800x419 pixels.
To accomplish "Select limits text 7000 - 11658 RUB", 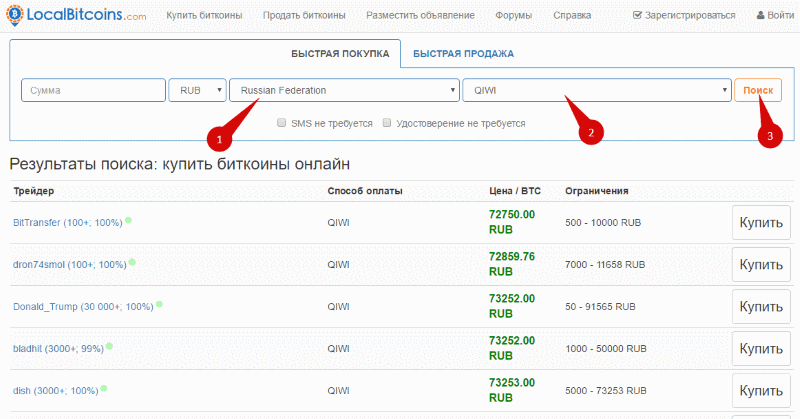I will point(605,264).
